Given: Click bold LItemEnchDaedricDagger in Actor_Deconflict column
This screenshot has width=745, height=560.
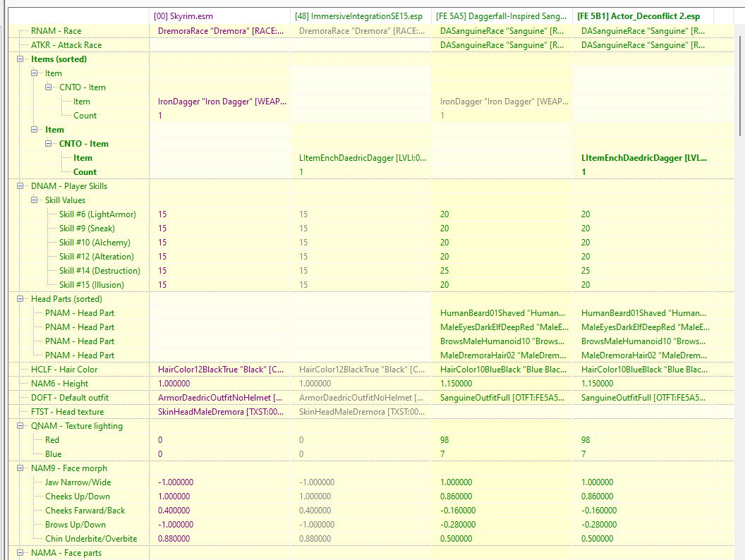Looking at the screenshot, I should click(643, 158).
